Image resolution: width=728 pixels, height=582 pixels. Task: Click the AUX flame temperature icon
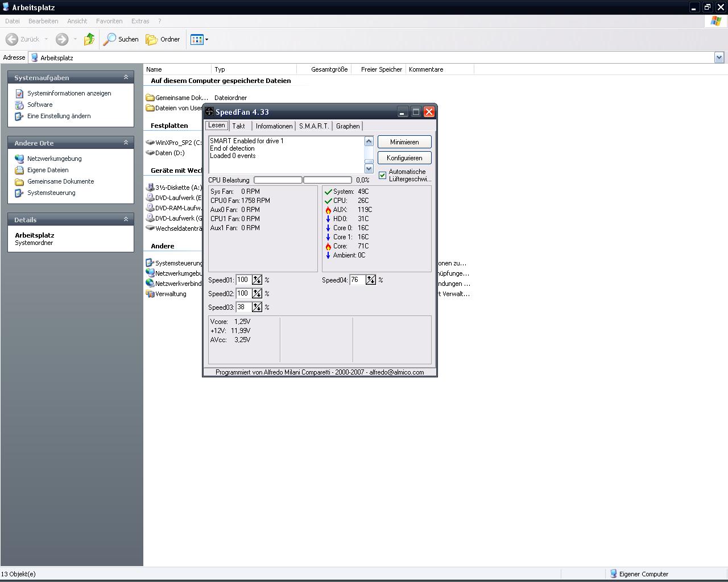pos(328,210)
